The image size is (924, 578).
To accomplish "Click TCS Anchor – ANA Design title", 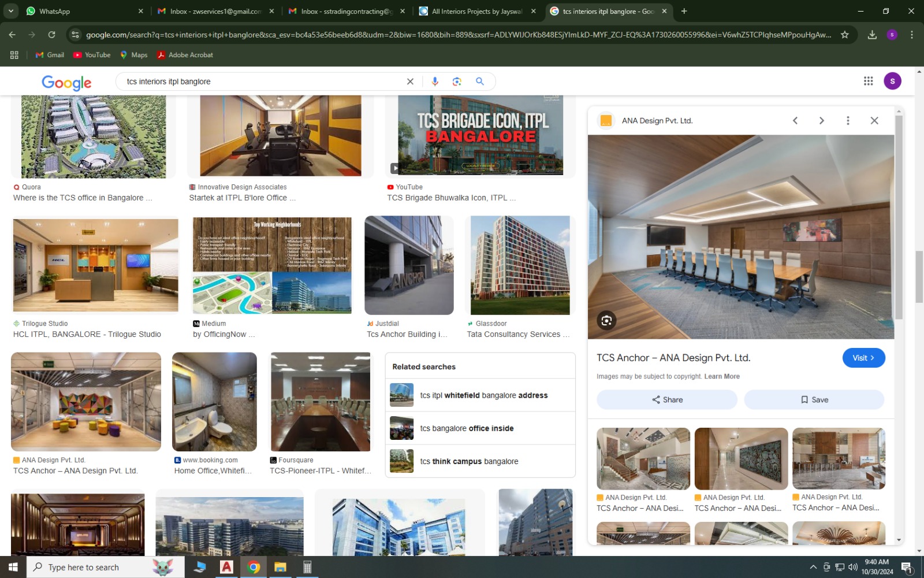I will coord(673,358).
